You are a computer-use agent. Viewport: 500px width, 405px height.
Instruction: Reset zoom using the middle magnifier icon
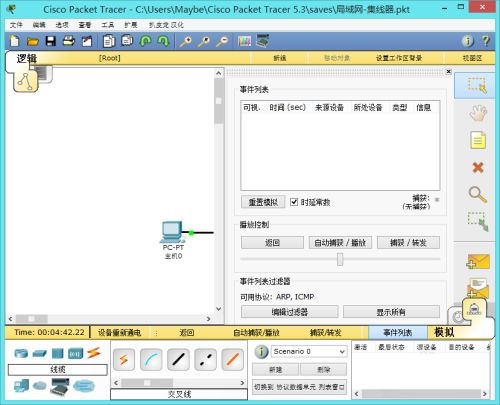[x=204, y=41]
